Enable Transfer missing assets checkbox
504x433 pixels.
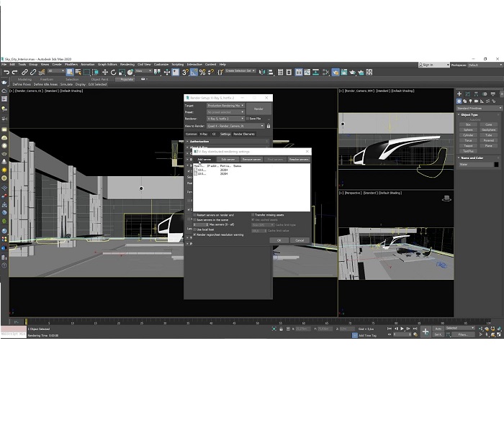(253, 215)
